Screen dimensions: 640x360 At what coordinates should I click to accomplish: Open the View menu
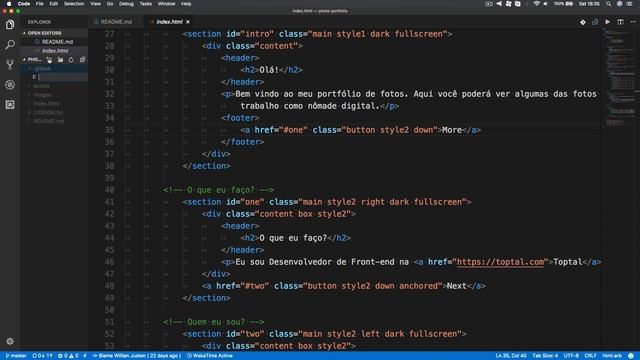(x=96, y=4)
